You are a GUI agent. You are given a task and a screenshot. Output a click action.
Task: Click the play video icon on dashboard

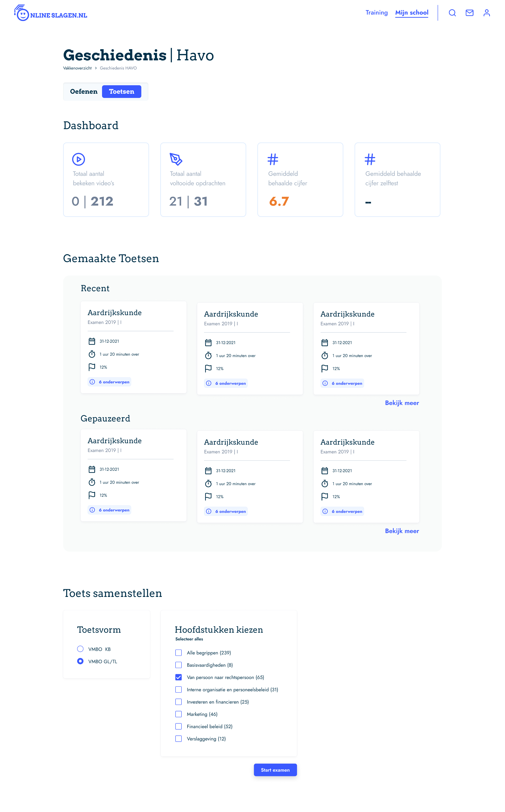[78, 159]
